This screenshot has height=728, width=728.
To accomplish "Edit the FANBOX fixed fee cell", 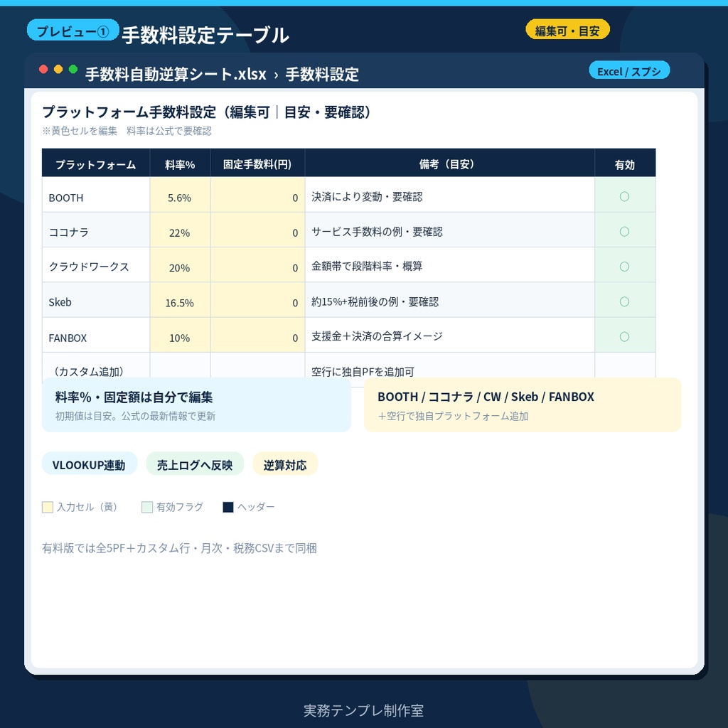I will pos(257,336).
